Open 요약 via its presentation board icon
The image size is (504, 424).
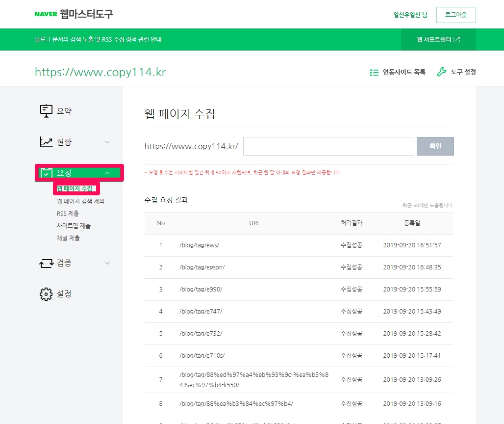point(46,111)
